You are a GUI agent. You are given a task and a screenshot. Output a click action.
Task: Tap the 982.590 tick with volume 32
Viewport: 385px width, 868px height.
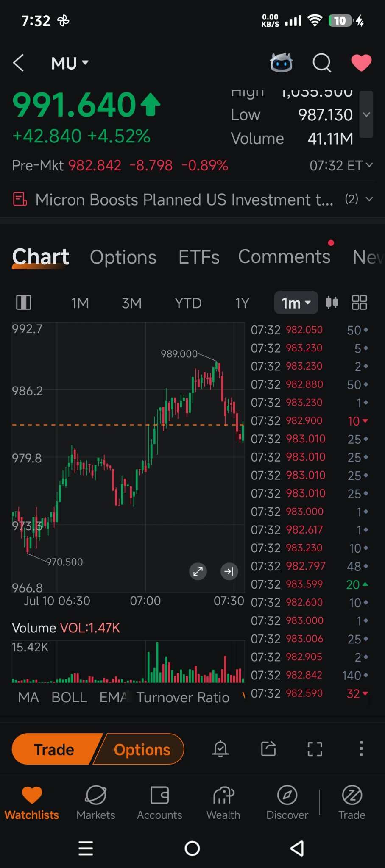[310, 693]
